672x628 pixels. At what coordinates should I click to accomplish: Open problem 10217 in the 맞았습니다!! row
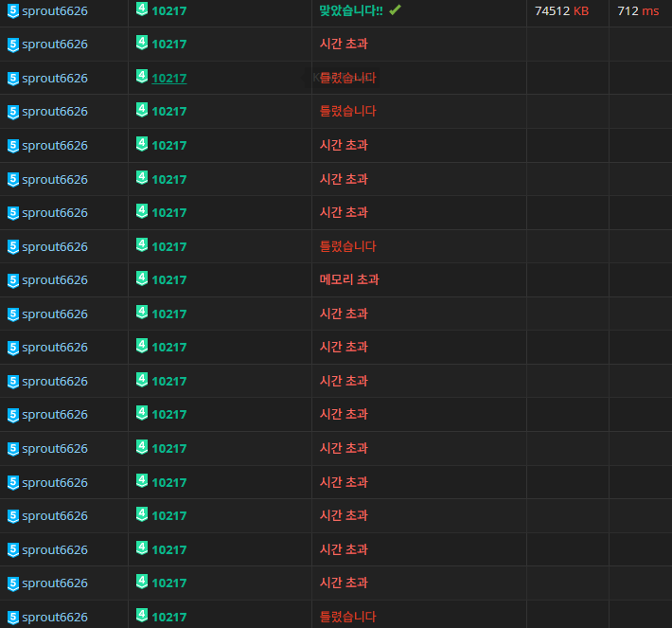coord(169,10)
